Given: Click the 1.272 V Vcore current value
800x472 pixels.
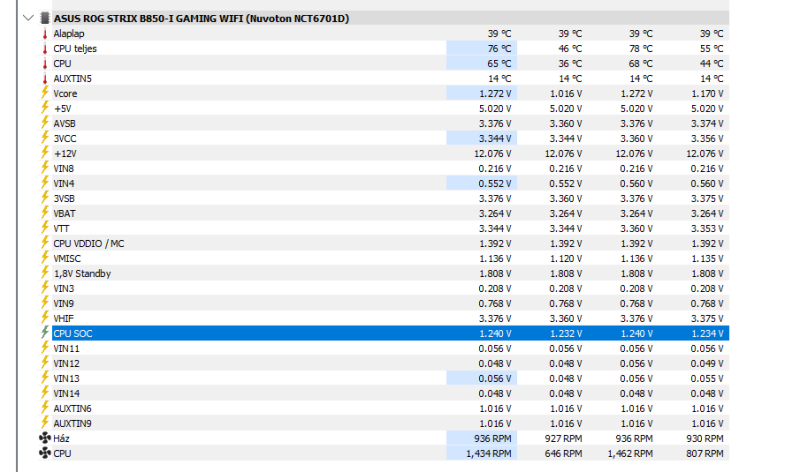Looking at the screenshot, I should click(495, 94).
